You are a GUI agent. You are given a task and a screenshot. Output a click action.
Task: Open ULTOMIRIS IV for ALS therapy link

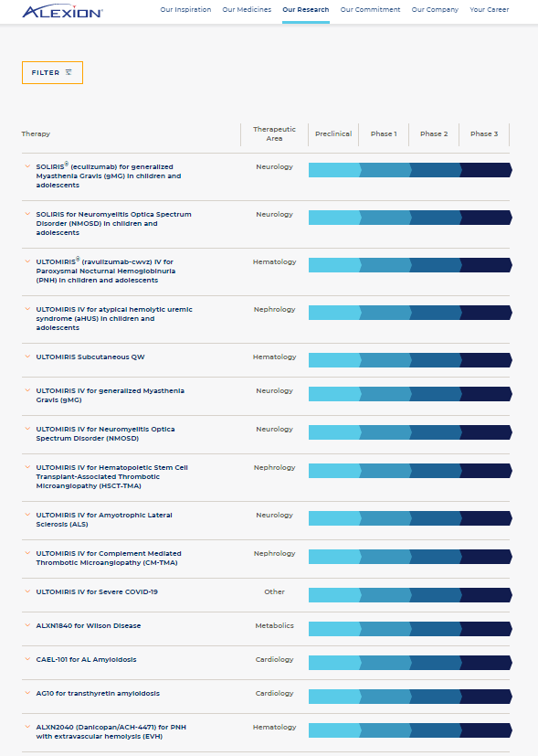(x=103, y=519)
